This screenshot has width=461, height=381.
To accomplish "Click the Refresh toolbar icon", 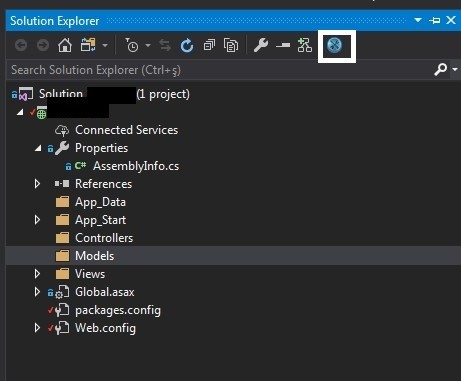I will point(187,45).
